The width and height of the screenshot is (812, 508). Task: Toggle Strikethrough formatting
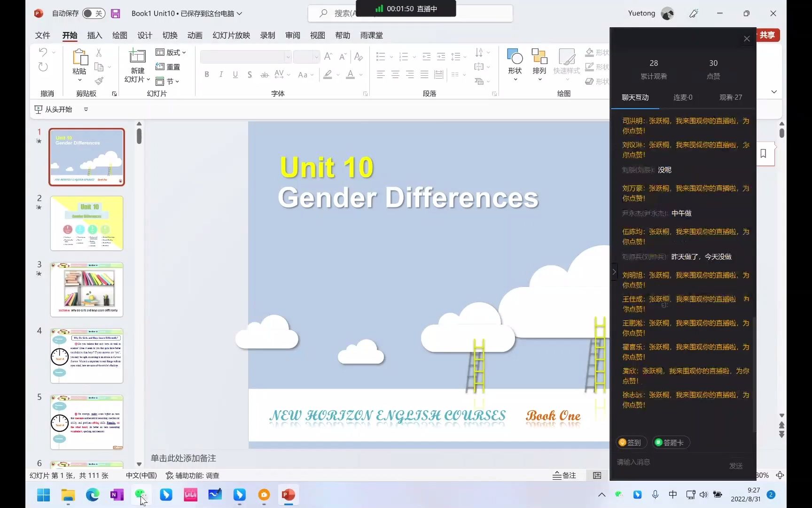(x=265, y=74)
